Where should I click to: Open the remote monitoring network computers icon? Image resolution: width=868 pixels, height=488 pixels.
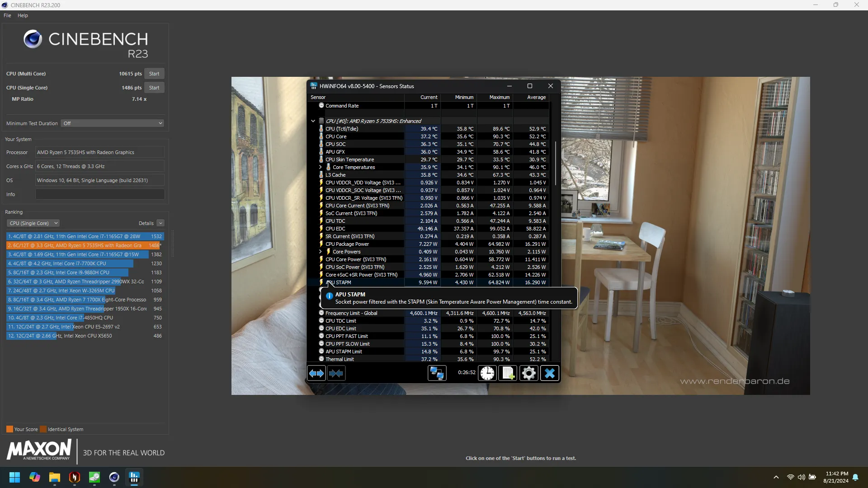[437, 373]
